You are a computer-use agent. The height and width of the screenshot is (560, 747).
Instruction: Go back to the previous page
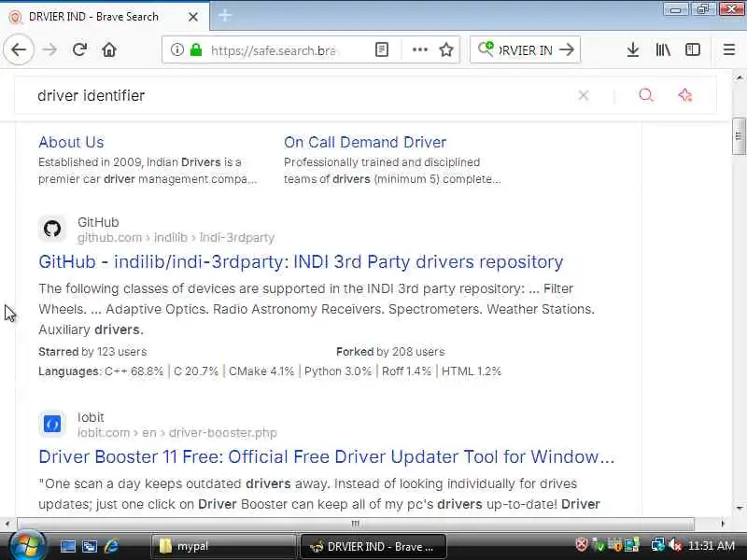(19, 49)
